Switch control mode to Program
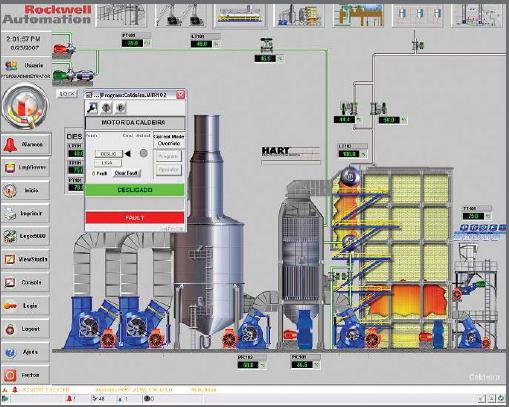Image resolution: width=509 pixels, height=407 pixels. click(169, 156)
